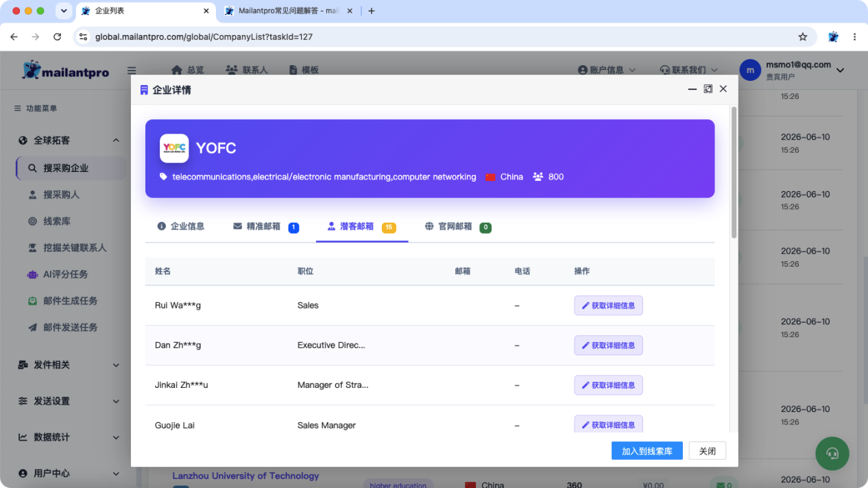This screenshot has width=868, height=488.
Task: Click the employee count icon near 800
Action: [x=538, y=177]
